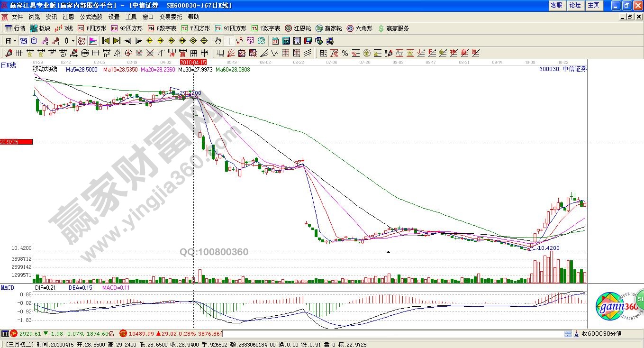Image resolution: width=644 pixels, height=348 pixels.
Task: Jump to first bar with skip-back arrow
Action: tap(106, 41)
